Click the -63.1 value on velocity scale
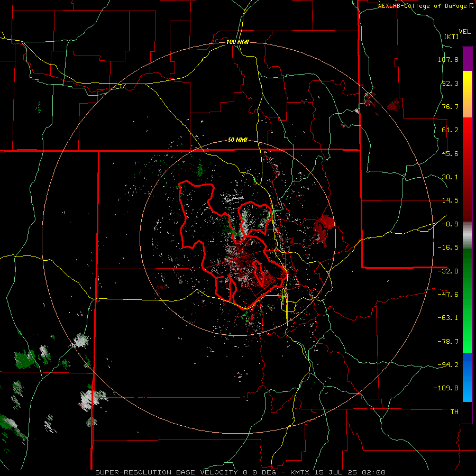 pos(448,318)
